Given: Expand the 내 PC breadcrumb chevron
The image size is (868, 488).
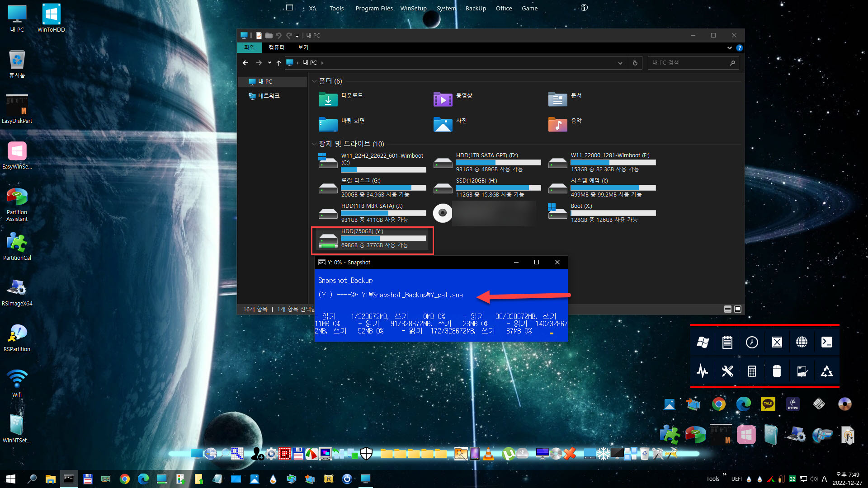Looking at the screenshot, I should [x=322, y=63].
